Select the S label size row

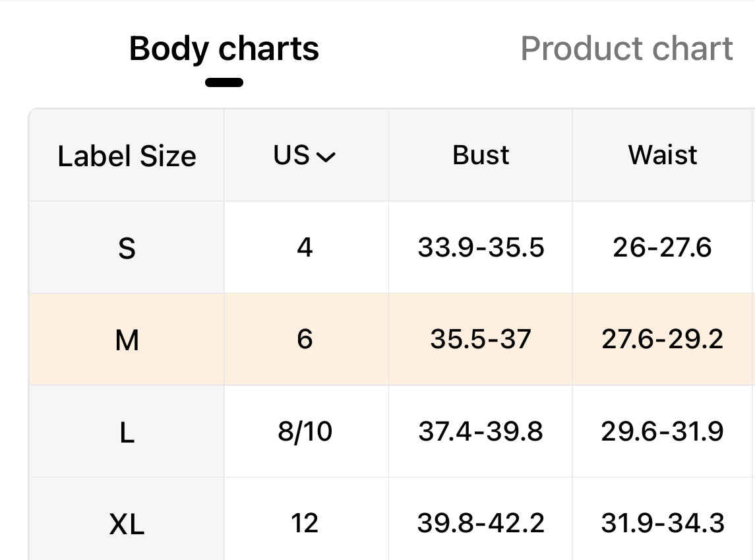point(127,249)
